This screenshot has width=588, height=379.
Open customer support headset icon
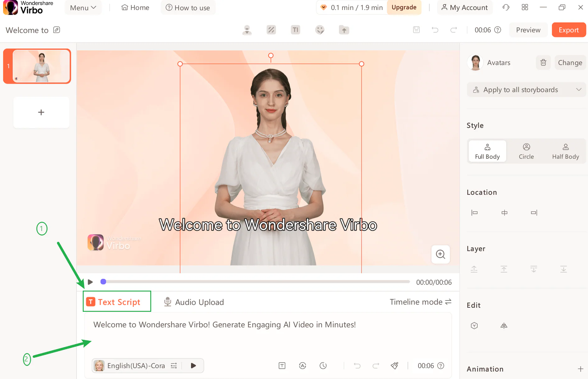(x=506, y=7)
